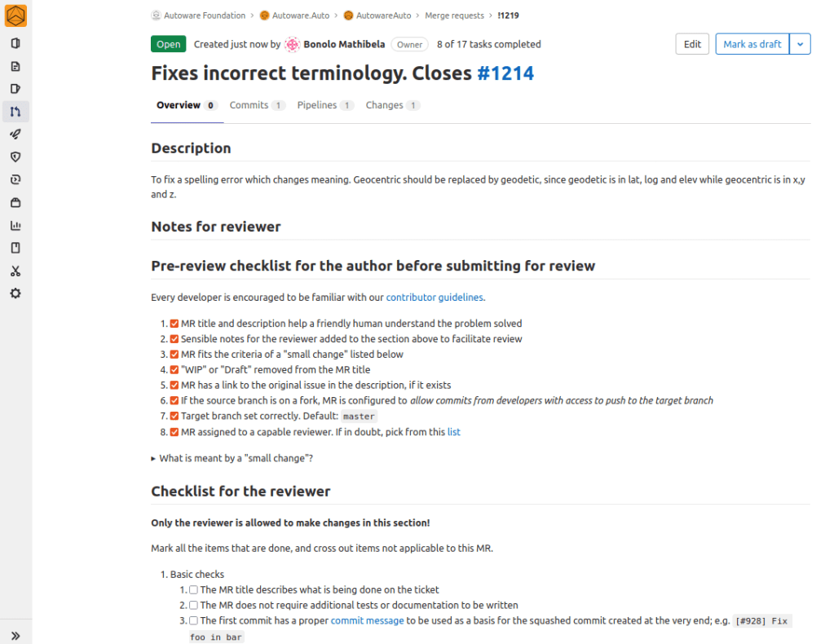Viewport: 834px width, 644px height.
Task: Click the Edit button
Action: [x=692, y=44]
